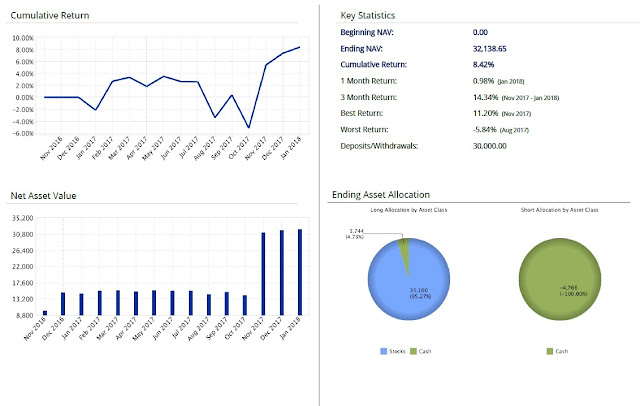Click the Short Allocation by Asset Class title

pyautogui.click(x=560, y=210)
